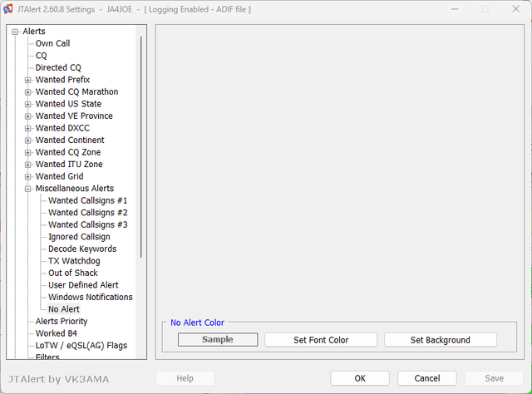Click the JTAlert app icon in title bar
Viewport: 532px width, 394px height.
click(8, 9)
